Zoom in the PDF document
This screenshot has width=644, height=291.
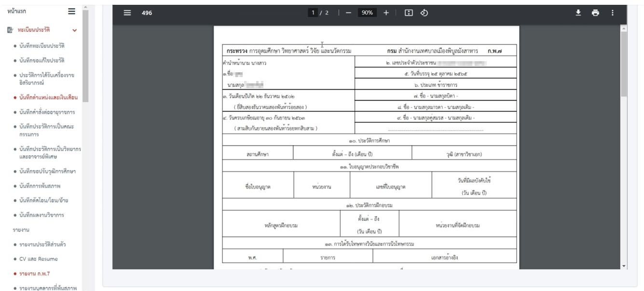coord(385,13)
